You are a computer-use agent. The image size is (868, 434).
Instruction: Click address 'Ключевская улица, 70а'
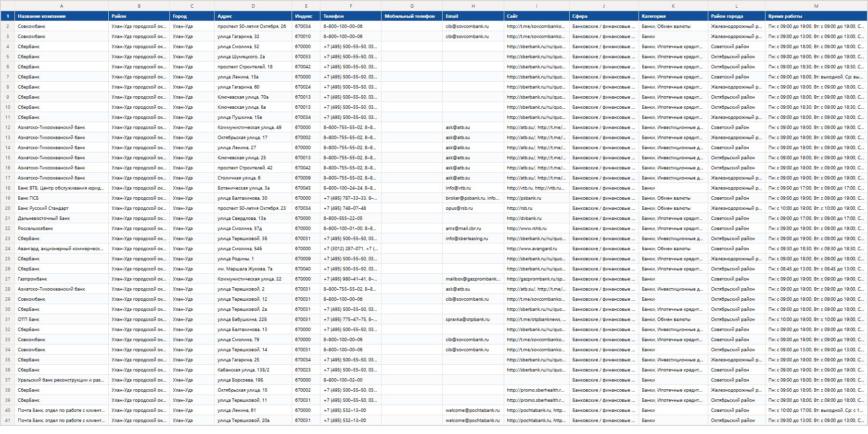pyautogui.click(x=253, y=97)
